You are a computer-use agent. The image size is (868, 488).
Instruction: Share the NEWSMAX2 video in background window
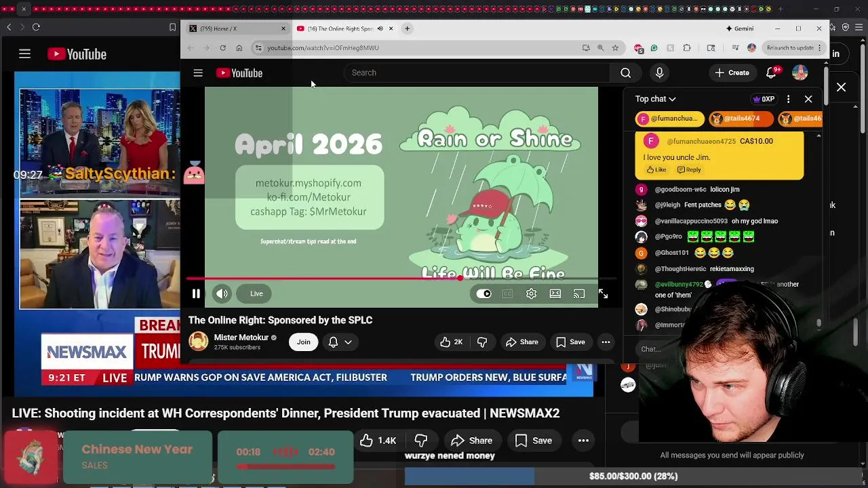point(471,441)
